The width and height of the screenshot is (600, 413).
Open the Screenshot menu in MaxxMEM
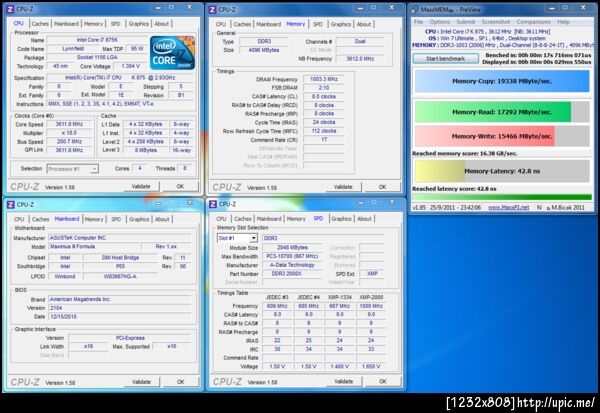tap(496, 22)
